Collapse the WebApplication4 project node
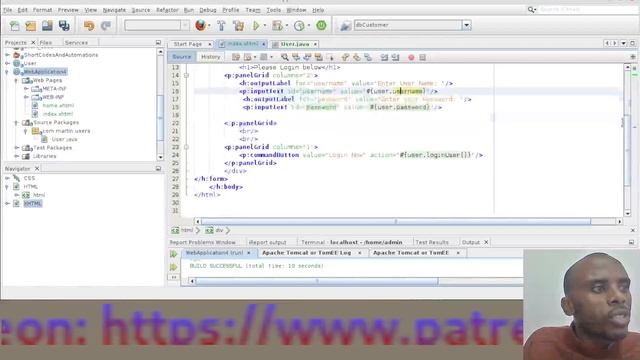 tap(7, 72)
